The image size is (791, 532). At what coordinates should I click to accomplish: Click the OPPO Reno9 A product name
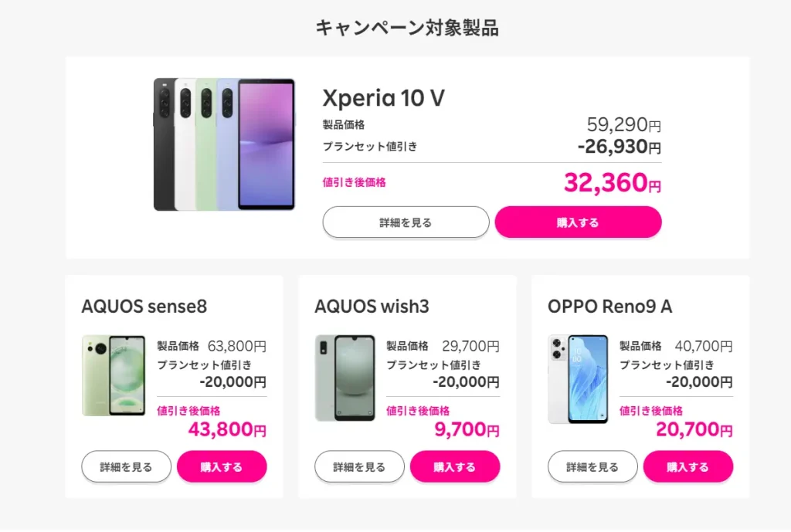pyautogui.click(x=609, y=307)
